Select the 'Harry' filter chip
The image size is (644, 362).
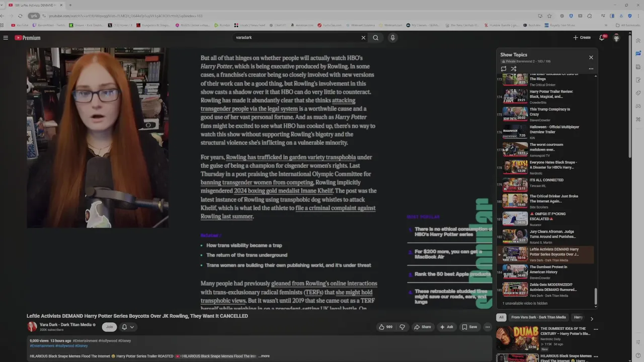(x=578, y=317)
